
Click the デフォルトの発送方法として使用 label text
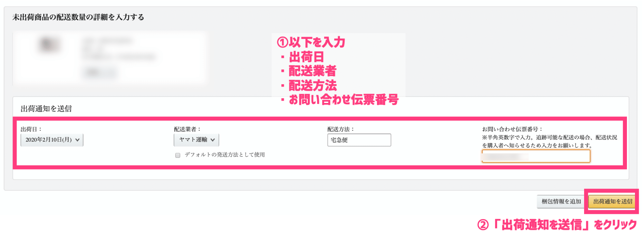pyautogui.click(x=225, y=155)
